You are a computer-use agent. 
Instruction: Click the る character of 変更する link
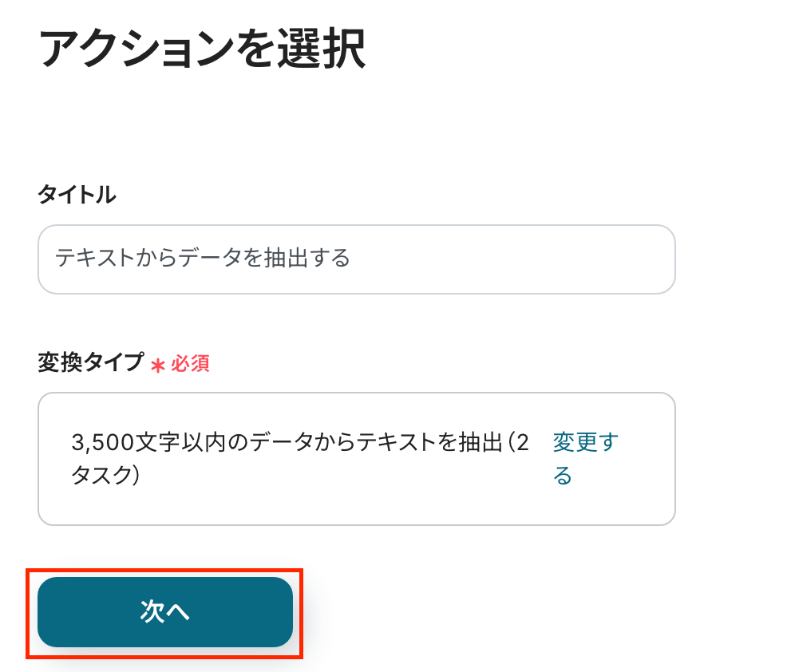pyautogui.click(x=562, y=476)
